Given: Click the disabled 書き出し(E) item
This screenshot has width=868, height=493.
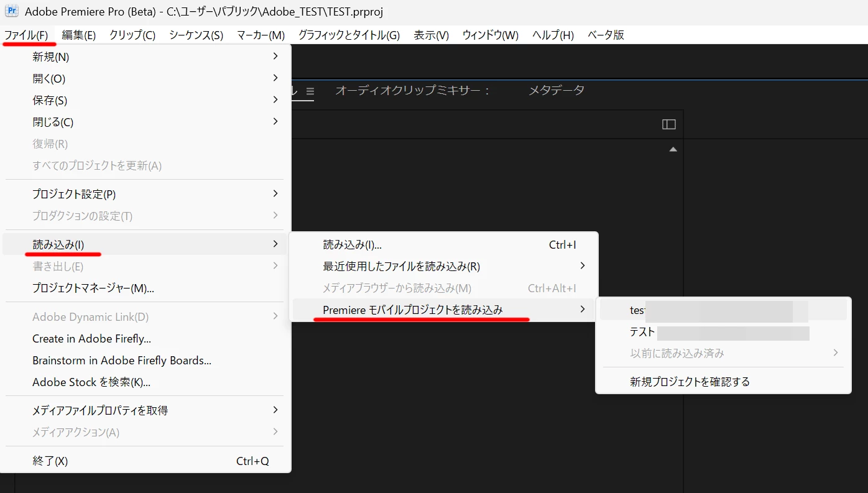Looking at the screenshot, I should (145, 267).
